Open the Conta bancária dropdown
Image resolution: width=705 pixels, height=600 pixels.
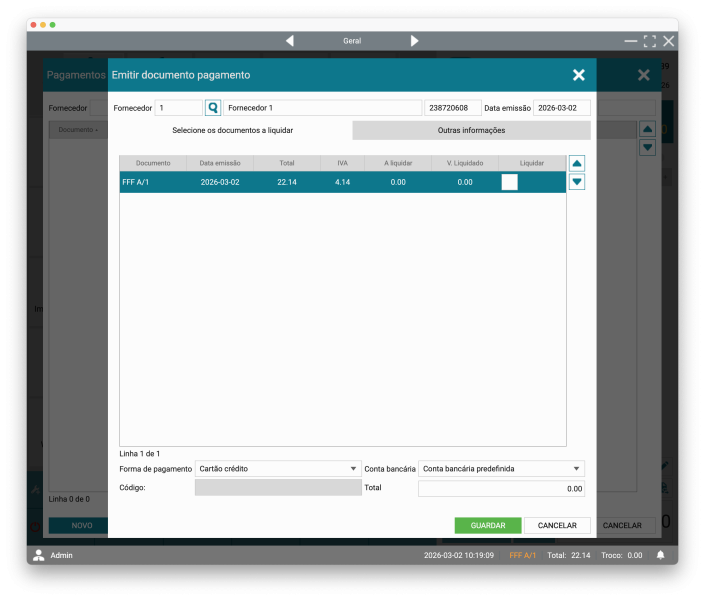point(500,468)
